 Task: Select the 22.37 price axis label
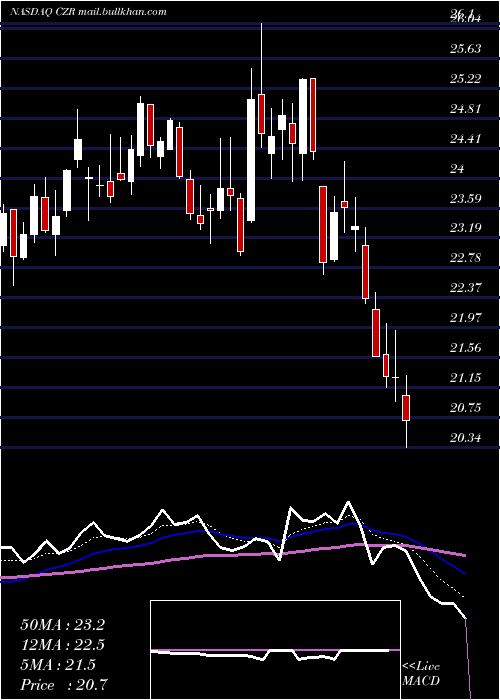point(466,288)
